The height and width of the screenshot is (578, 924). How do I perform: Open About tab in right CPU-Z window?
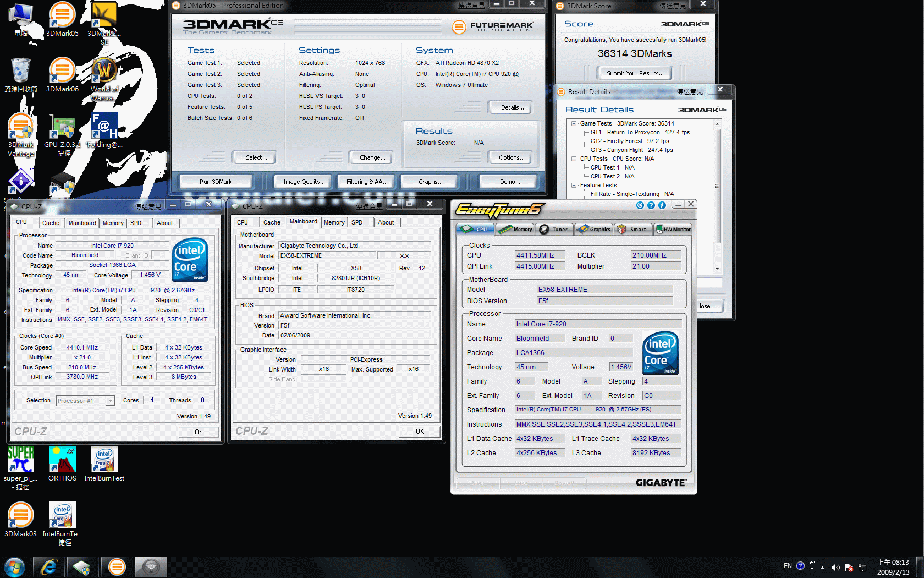[x=386, y=222]
